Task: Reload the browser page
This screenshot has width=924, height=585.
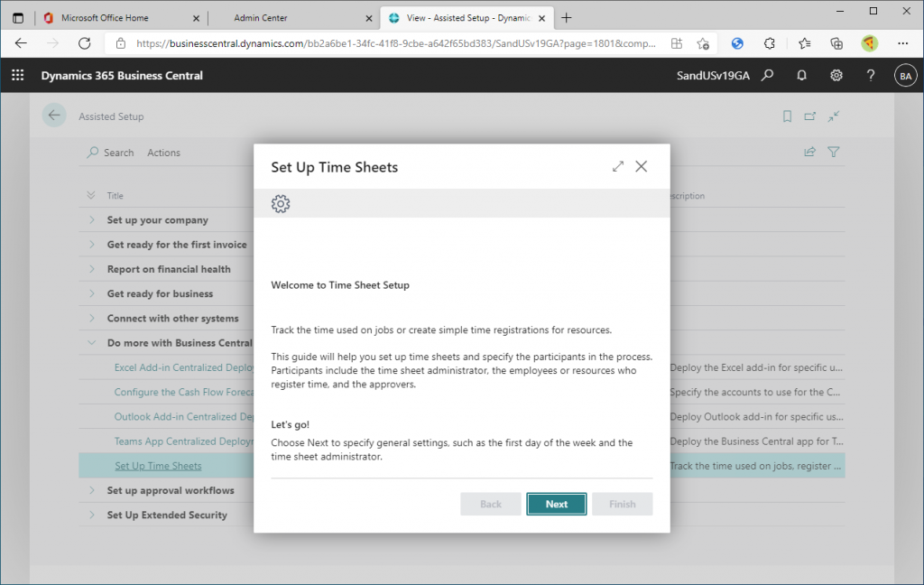Action: click(x=85, y=43)
